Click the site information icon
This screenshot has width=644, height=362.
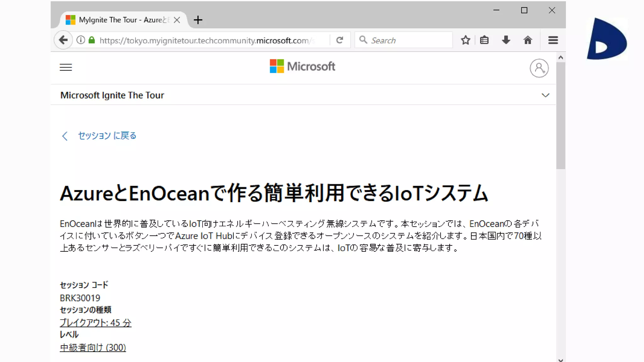click(x=81, y=40)
